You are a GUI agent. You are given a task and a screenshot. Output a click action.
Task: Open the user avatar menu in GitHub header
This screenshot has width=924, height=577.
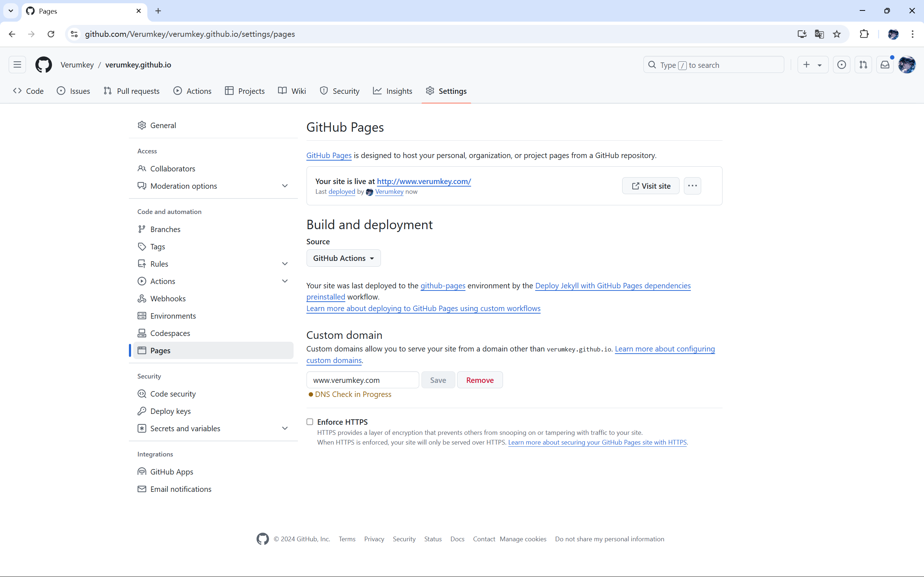click(x=907, y=65)
